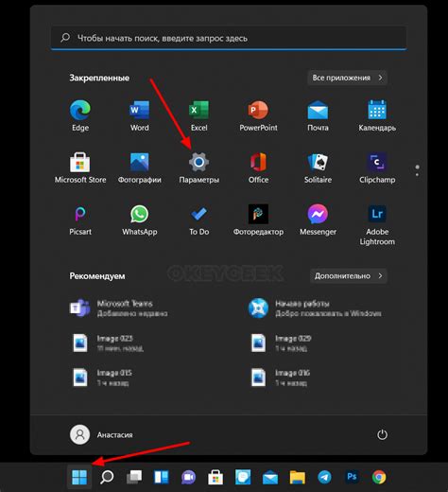This screenshot has width=448, height=492.
Task: Open the Widgets taskbar icon
Action: [x=162, y=477]
